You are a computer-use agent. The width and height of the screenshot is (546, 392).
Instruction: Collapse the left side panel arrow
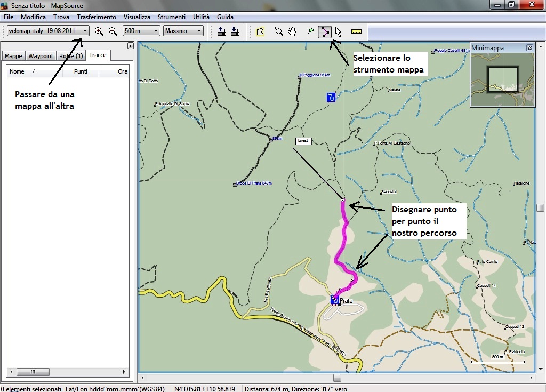[x=130, y=46]
